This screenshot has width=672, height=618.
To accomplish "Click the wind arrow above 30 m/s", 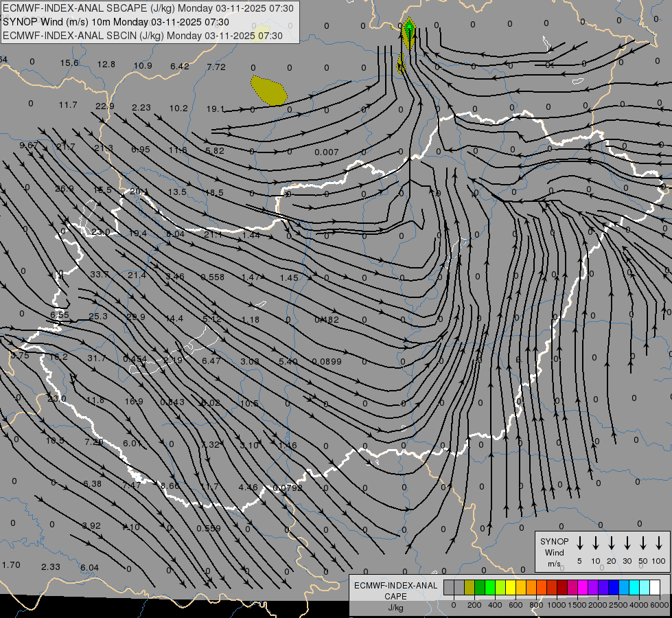I will click(627, 543).
